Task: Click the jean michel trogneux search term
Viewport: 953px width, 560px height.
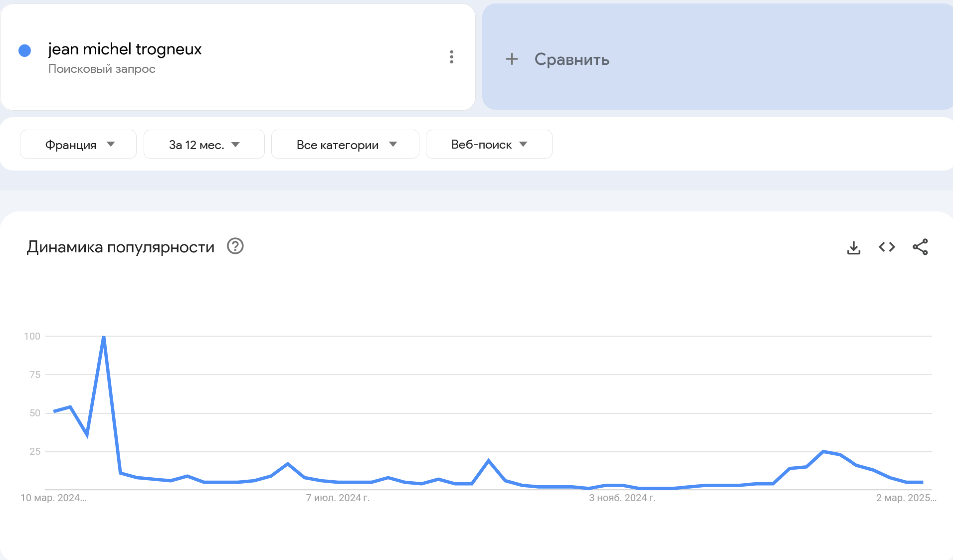Action: pyautogui.click(x=125, y=48)
